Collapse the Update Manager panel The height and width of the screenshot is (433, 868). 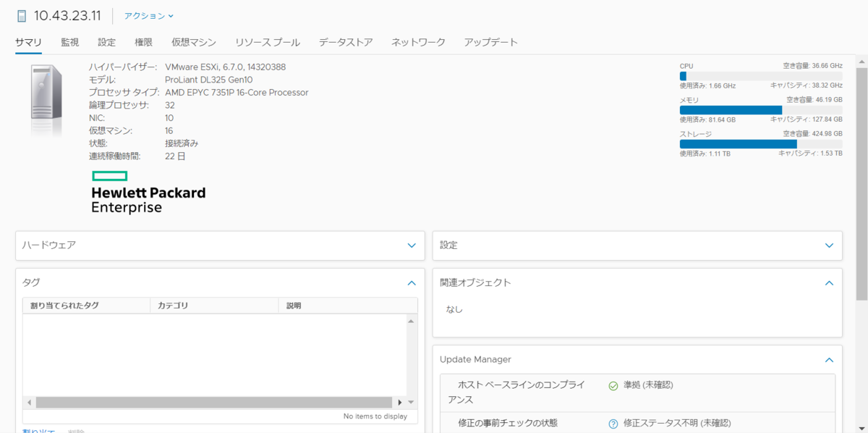[829, 360]
